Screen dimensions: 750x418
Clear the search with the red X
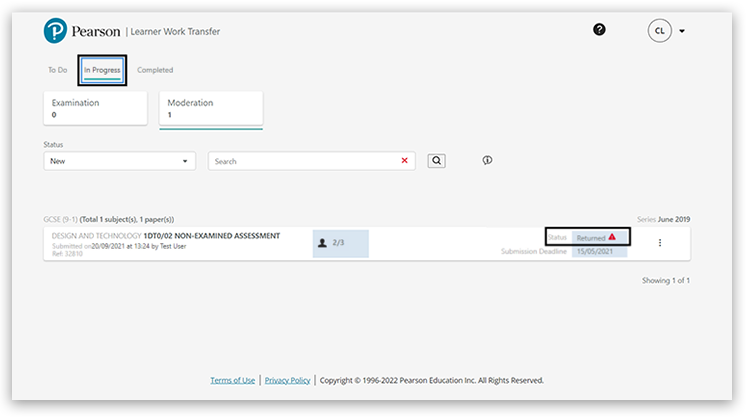click(x=405, y=161)
